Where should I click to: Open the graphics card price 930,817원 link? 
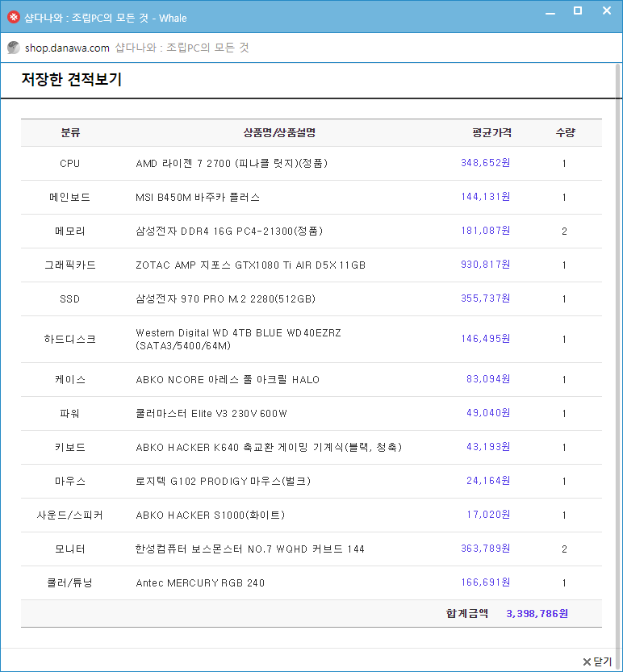pyautogui.click(x=485, y=265)
